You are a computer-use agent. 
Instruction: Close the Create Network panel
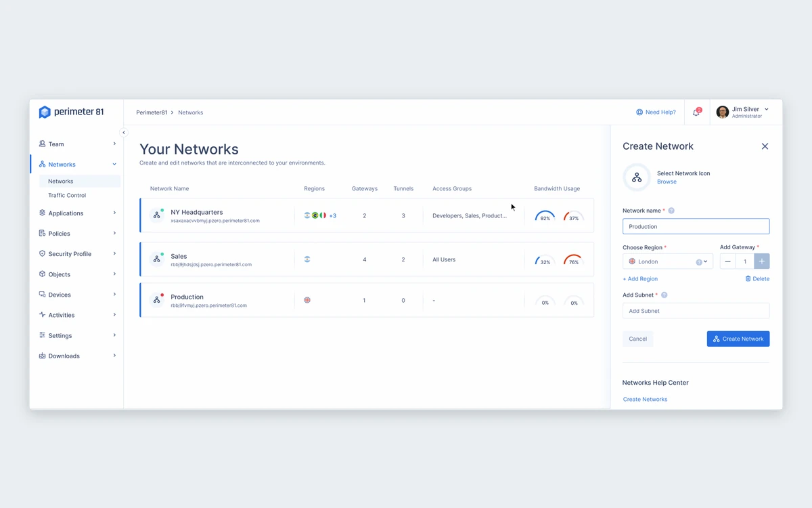pos(765,146)
